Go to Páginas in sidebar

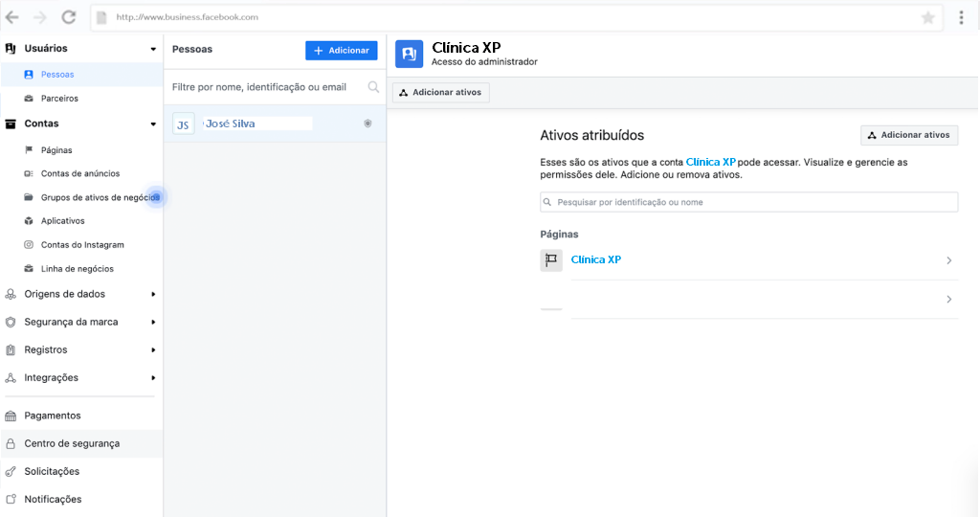pyautogui.click(x=56, y=150)
